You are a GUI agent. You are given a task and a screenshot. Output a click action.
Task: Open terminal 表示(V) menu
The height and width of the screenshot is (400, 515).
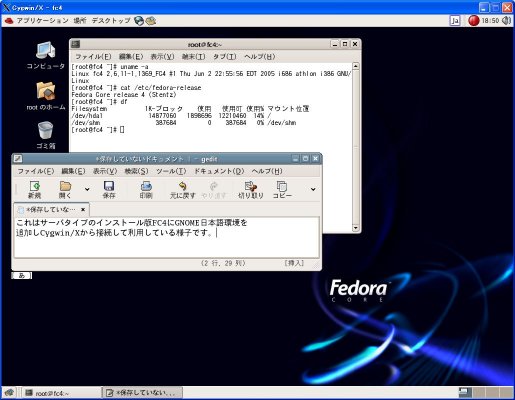(162, 57)
